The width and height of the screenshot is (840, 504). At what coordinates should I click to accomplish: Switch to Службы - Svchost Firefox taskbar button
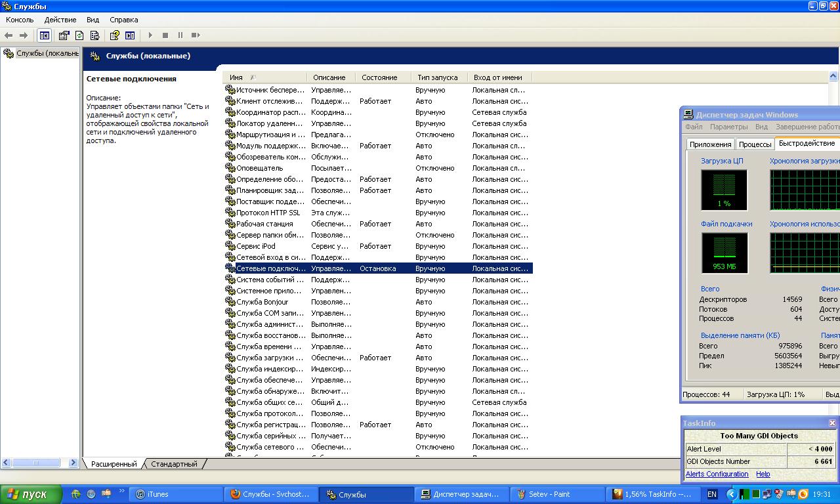(x=270, y=494)
